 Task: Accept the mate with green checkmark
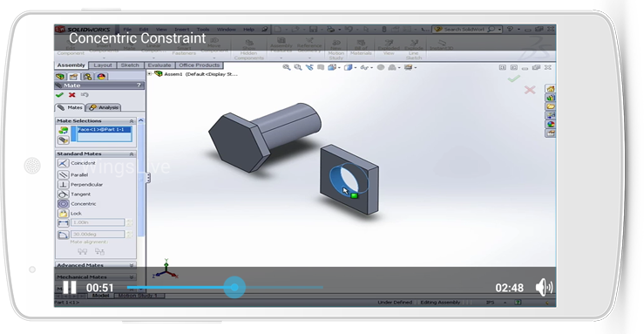59,95
